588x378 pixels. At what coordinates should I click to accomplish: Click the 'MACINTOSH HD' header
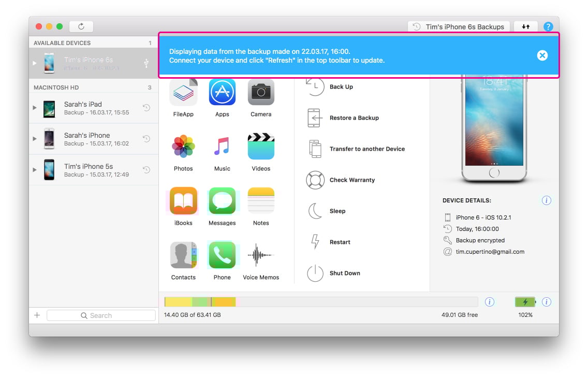[56, 88]
